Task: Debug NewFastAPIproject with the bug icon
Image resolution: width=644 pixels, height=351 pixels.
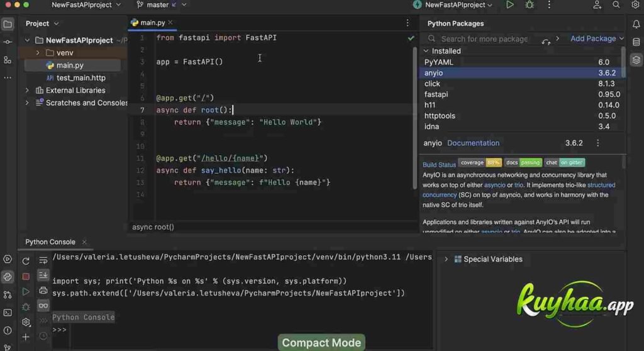Action: coord(530,5)
